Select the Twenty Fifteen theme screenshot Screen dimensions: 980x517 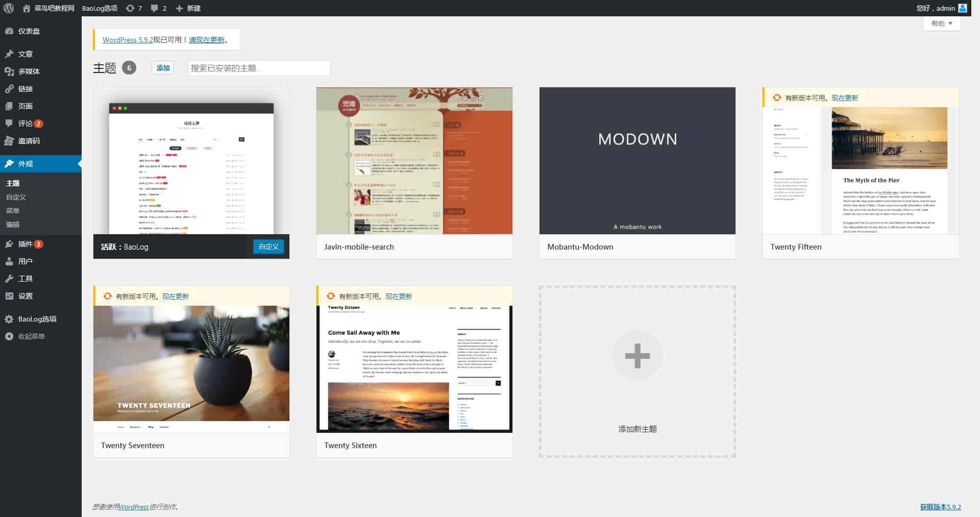point(861,170)
